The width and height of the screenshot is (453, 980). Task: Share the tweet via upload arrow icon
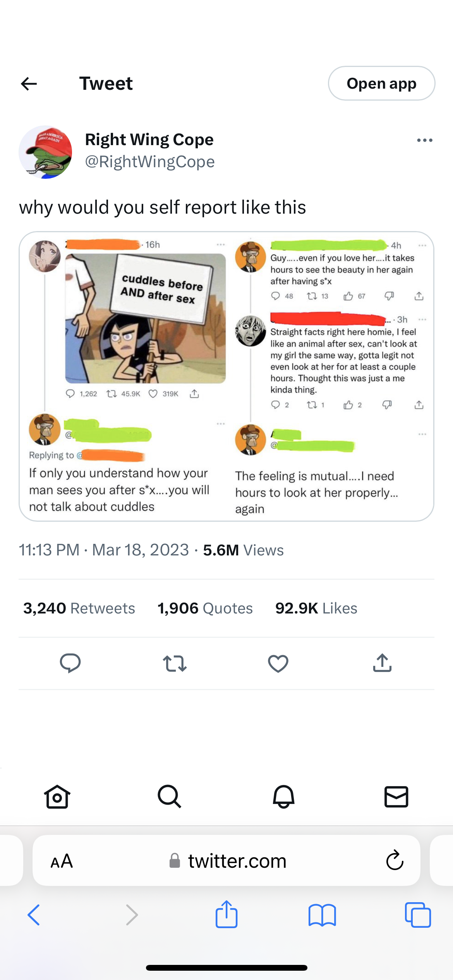[382, 663]
